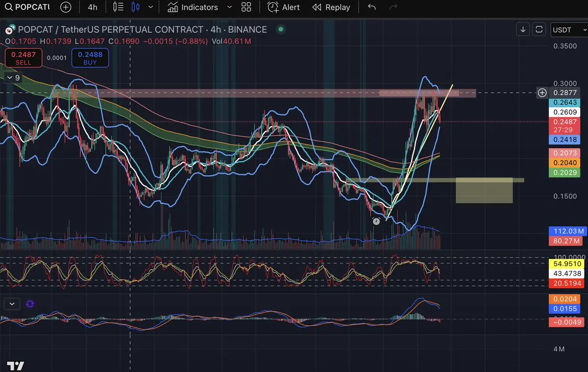This screenshot has height=372, width=588.
Task: Start bar Replay mode
Action: [x=331, y=7]
